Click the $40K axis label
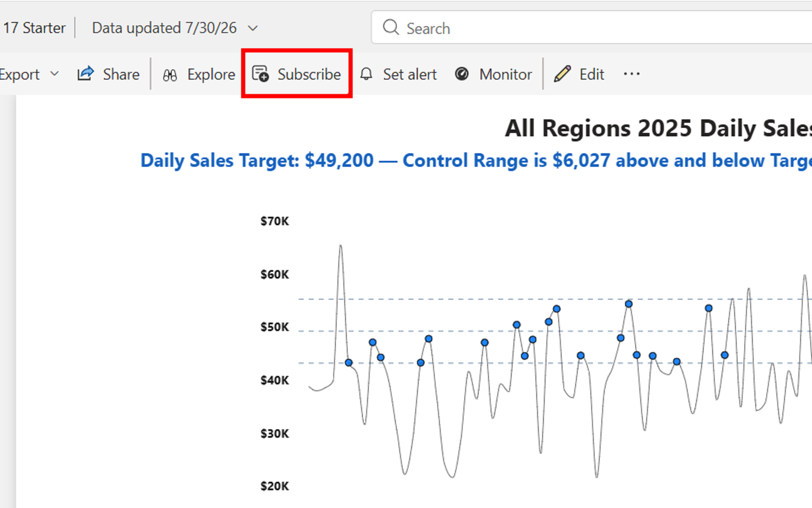This screenshot has width=812, height=508. coord(274,380)
